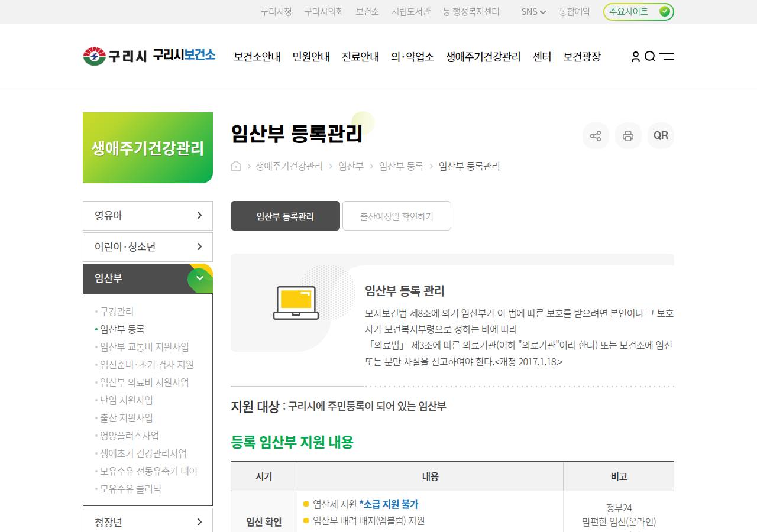
Task: Go to 구리시청 top link
Action: pyautogui.click(x=276, y=11)
